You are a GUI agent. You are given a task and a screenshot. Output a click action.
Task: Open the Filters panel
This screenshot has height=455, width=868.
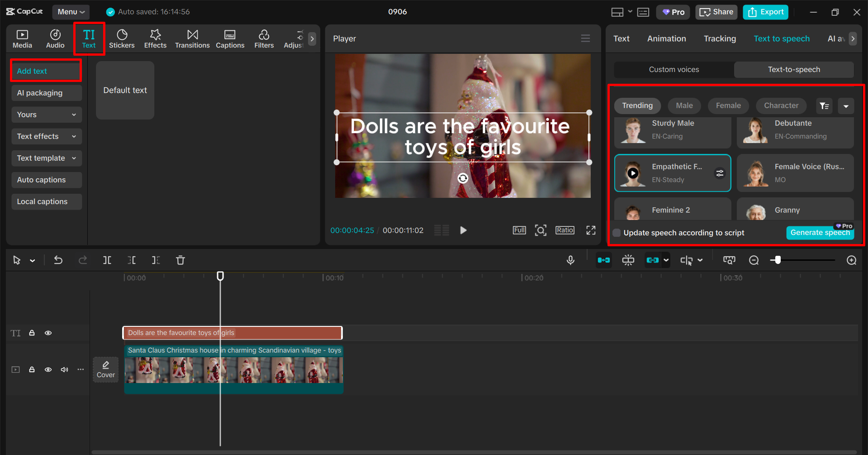tap(264, 38)
